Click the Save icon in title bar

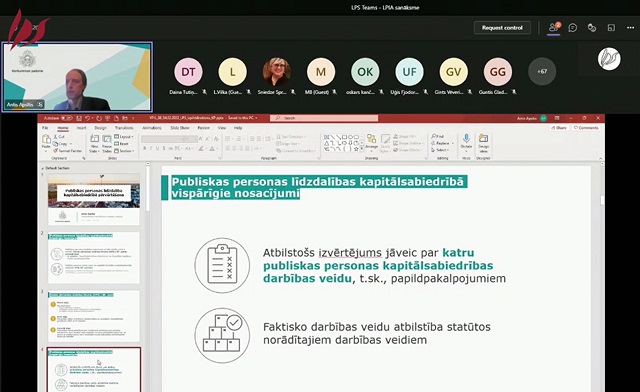click(x=79, y=118)
